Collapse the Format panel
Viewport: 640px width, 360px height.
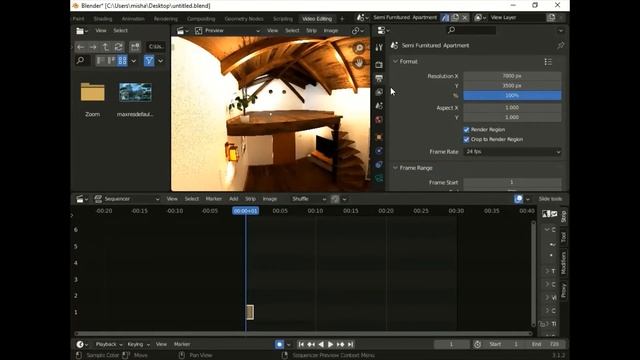395,61
